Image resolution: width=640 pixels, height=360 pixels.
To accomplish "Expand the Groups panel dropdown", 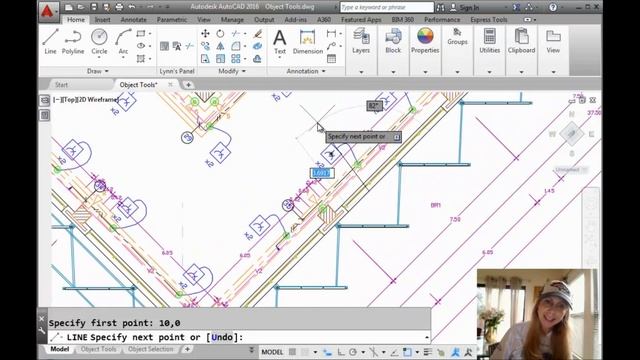I will [x=457, y=72].
